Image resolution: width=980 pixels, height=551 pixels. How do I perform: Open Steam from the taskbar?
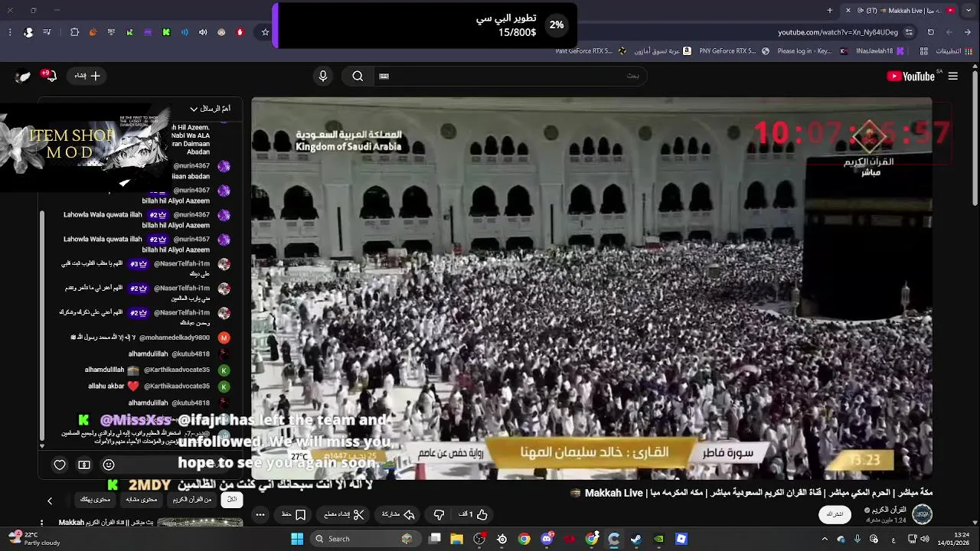tap(636, 539)
